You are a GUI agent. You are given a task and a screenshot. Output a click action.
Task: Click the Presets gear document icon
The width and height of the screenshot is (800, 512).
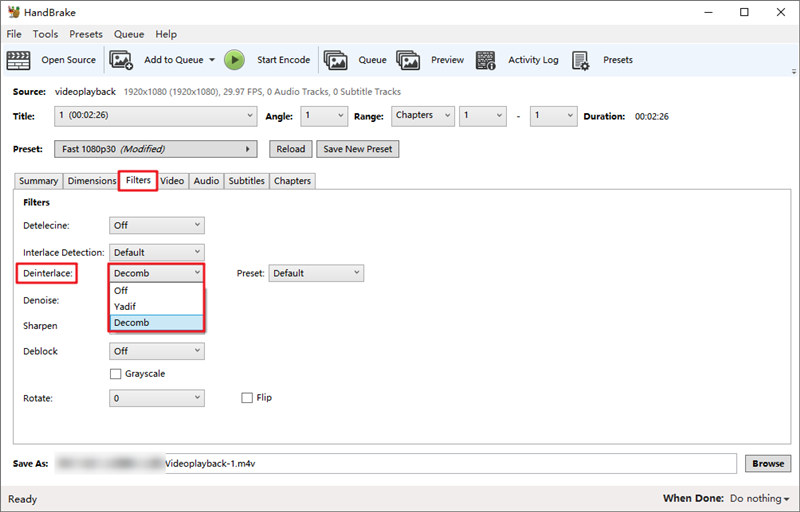pos(581,60)
